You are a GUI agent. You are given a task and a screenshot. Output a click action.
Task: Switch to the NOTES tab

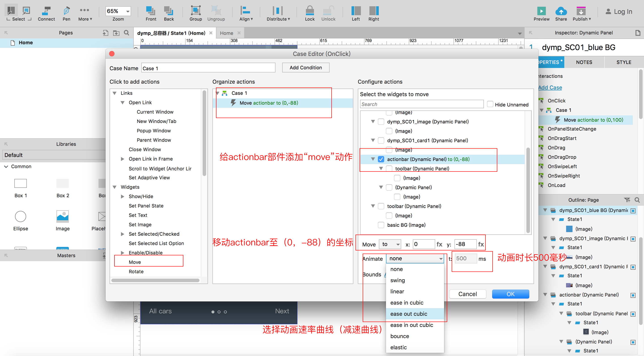click(584, 62)
